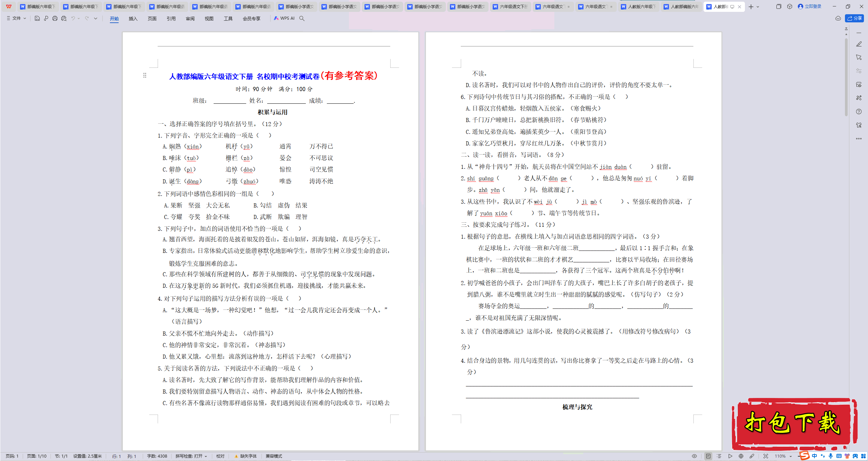Open the tab list dropdown next to plus
The width and height of the screenshot is (868, 461).
coord(758,7)
